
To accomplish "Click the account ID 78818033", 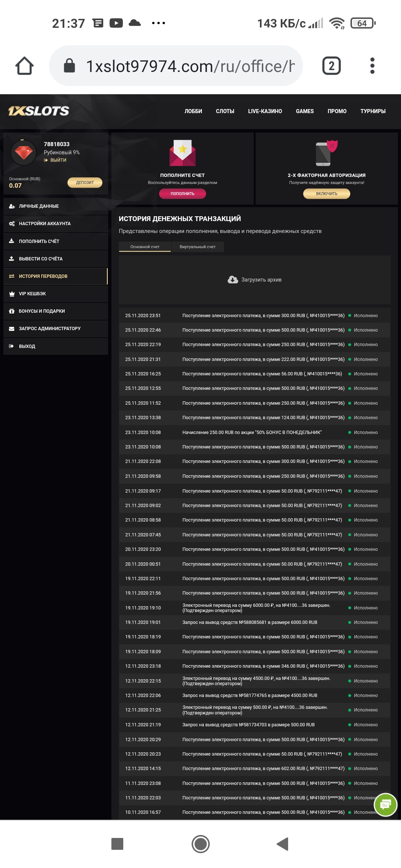I will tap(56, 144).
